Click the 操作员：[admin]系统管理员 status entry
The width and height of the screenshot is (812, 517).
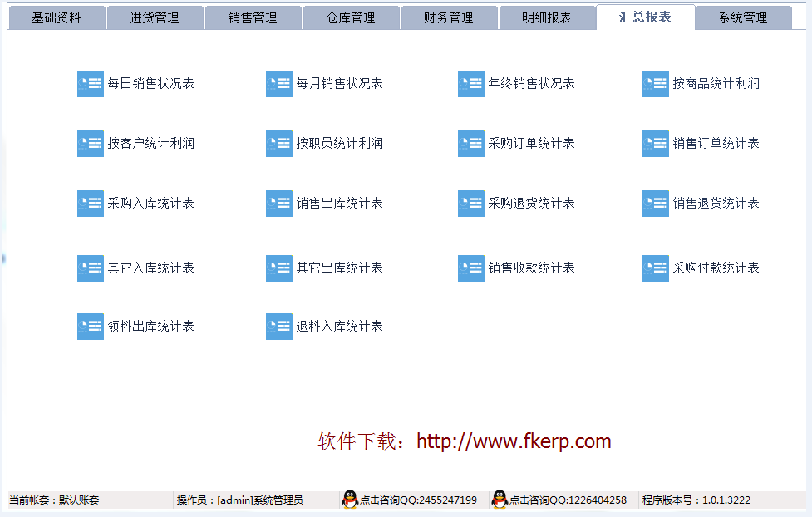[x=239, y=500]
